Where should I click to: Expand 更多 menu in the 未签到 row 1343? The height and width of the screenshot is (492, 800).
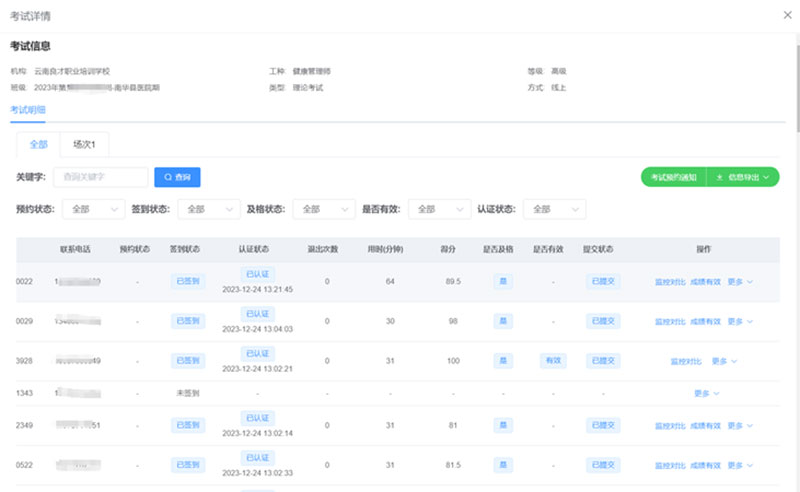pyautogui.click(x=706, y=393)
